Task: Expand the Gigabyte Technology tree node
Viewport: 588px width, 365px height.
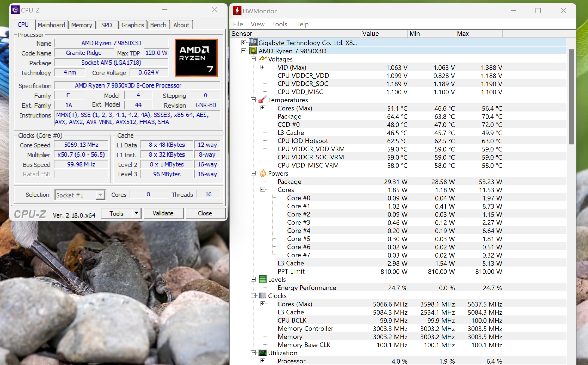Action: pyautogui.click(x=244, y=42)
